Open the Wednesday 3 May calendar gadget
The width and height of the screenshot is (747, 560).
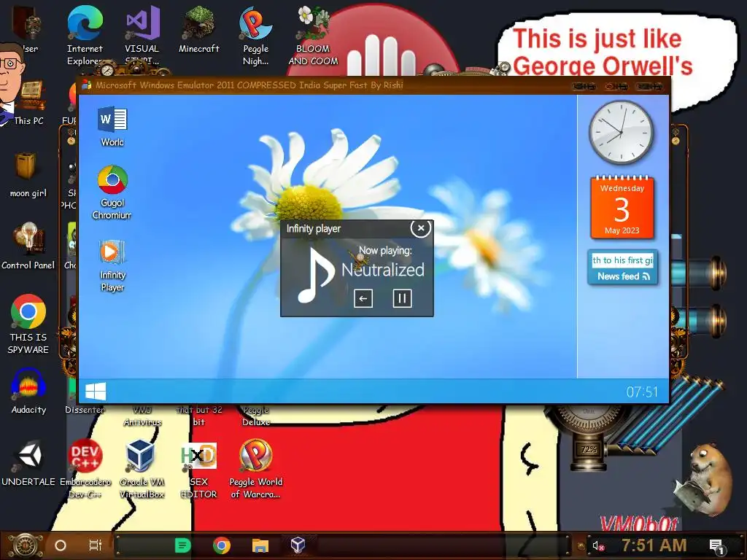point(622,207)
